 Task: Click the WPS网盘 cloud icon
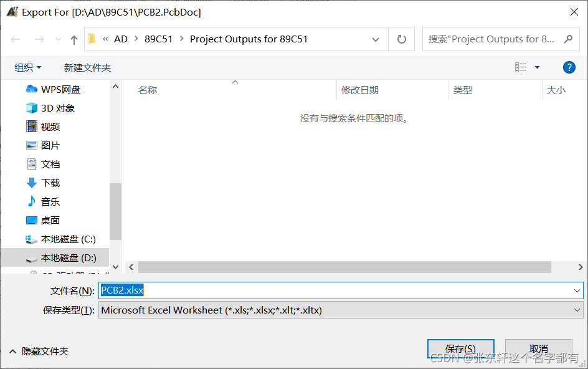click(32, 89)
